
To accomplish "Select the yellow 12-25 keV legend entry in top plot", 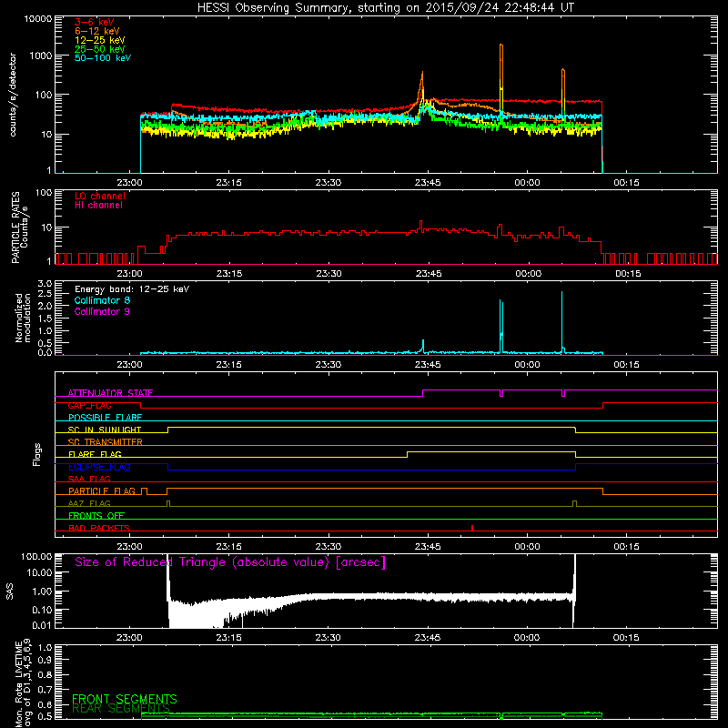I will pos(100,40).
